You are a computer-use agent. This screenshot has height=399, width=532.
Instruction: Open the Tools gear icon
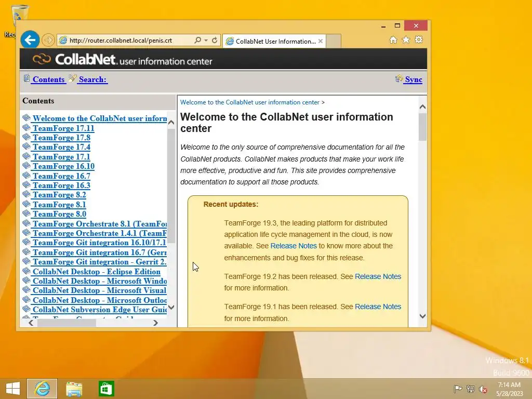tap(419, 39)
